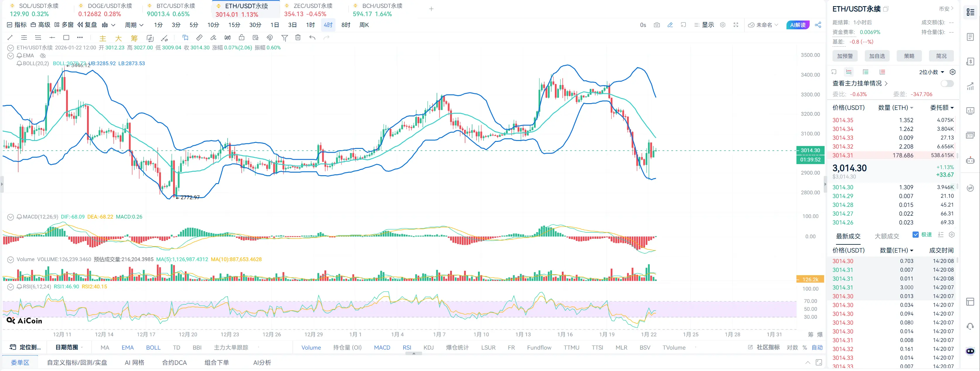The image size is (980, 371).
Task: Select the 1时 timeframe
Action: 310,25
